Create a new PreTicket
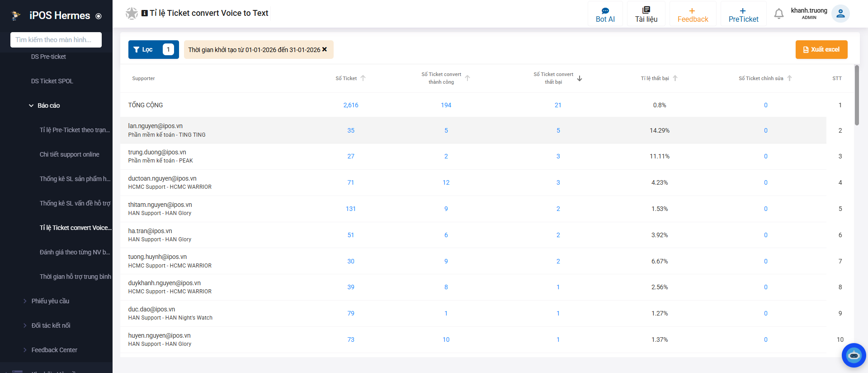The image size is (868, 373). (743, 14)
